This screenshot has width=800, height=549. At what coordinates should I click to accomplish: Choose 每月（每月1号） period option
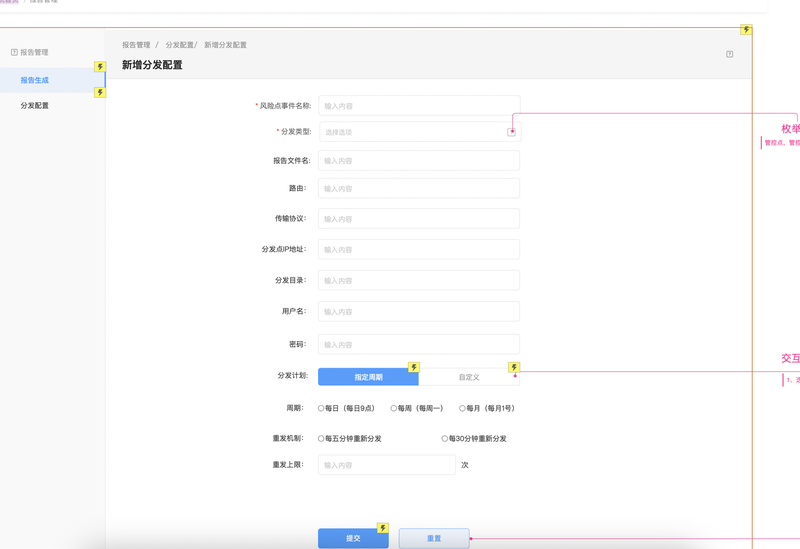462,408
